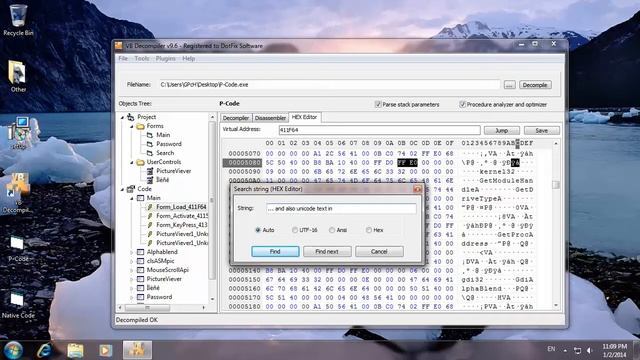
Task: Click the Forms folder icon
Action: point(140,126)
